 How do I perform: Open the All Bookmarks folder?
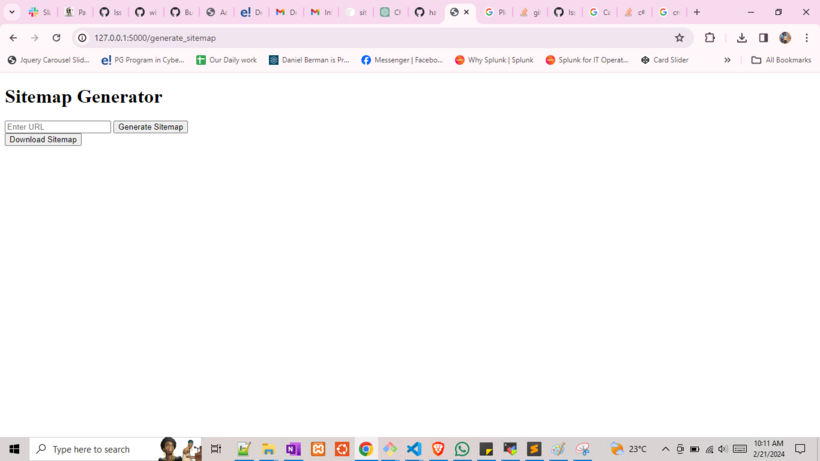(781, 60)
